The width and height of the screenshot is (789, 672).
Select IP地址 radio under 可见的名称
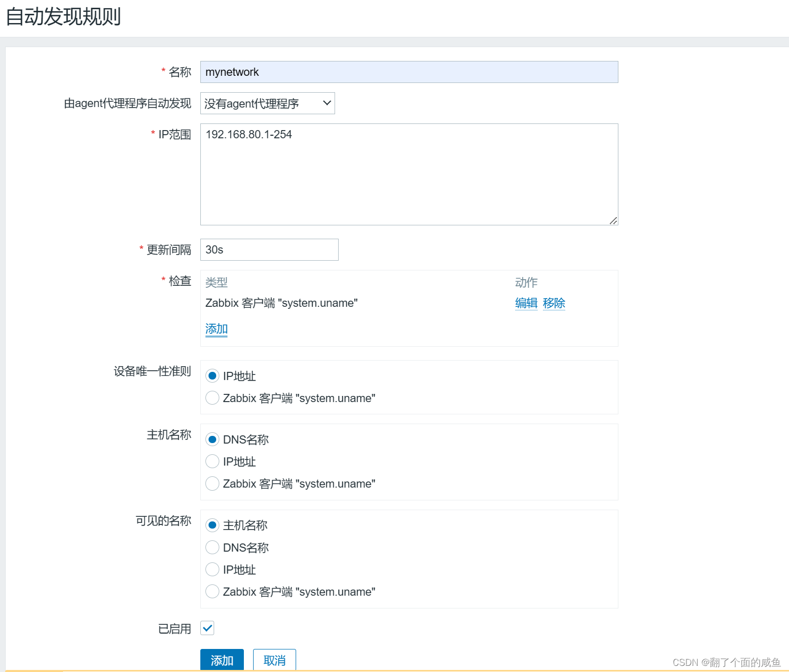[212, 570]
